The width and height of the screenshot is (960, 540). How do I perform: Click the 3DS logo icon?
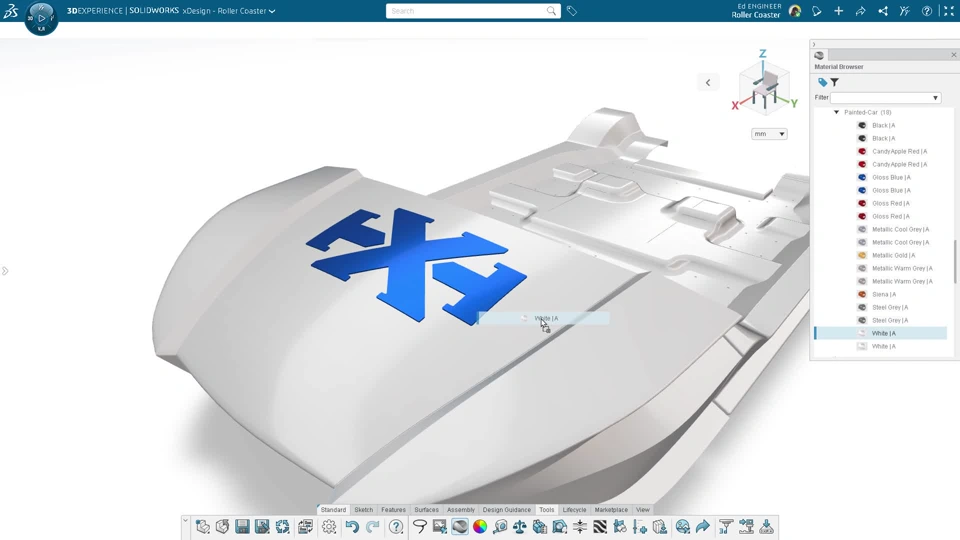click(x=11, y=10)
